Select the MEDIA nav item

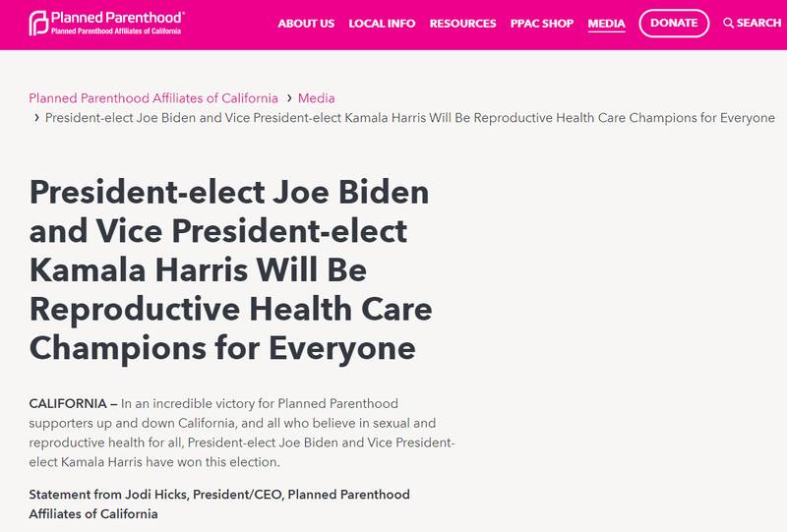pos(606,23)
